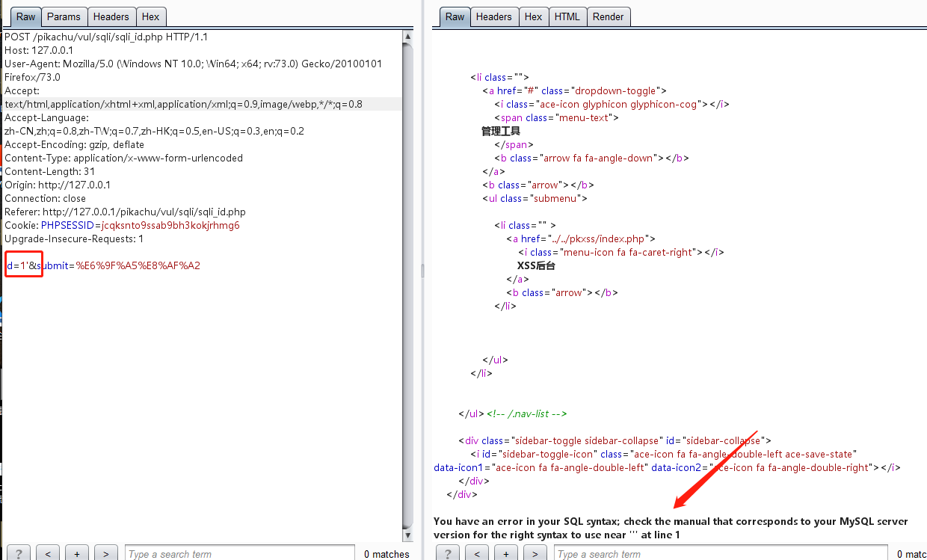927x560 pixels.
Task: Click the Content-Type header line
Action: (123, 158)
